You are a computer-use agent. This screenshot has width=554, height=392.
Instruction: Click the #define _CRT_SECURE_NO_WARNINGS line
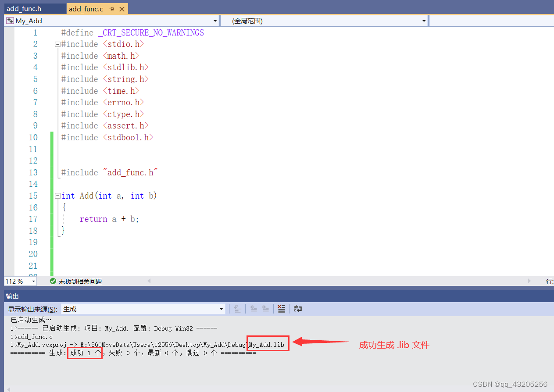pos(132,33)
